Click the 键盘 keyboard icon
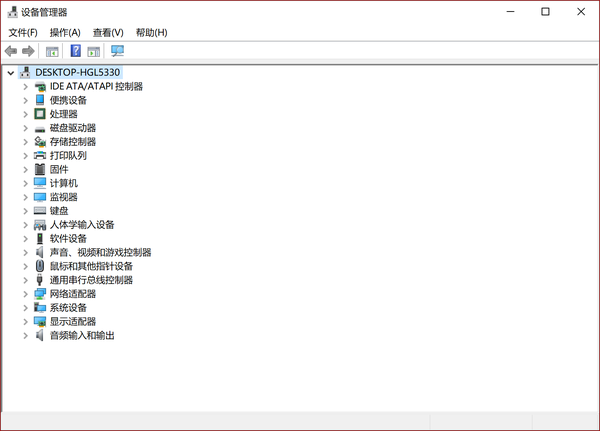Image resolution: width=600 pixels, height=431 pixels. click(40, 211)
